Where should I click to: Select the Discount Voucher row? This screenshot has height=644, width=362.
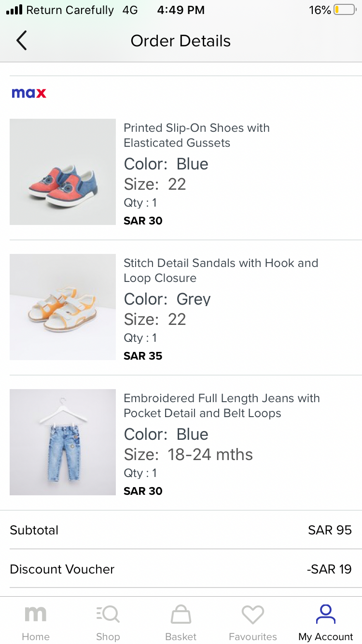point(181,569)
